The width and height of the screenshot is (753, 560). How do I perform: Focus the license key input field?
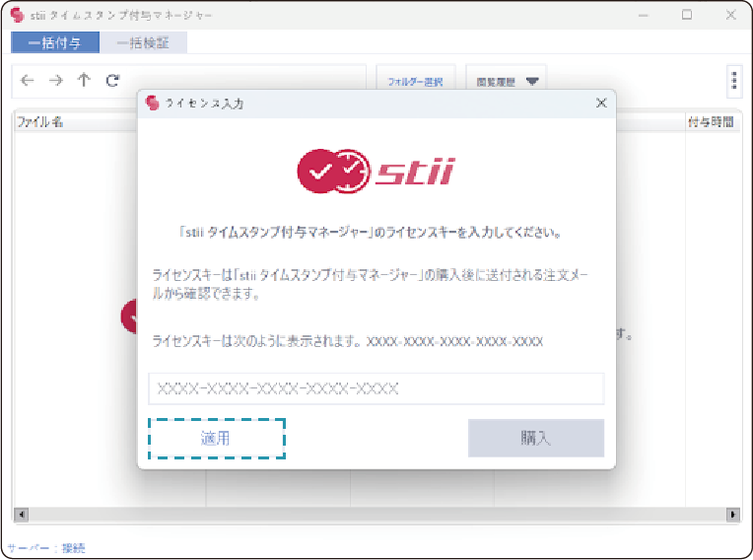pyautogui.click(x=376, y=388)
